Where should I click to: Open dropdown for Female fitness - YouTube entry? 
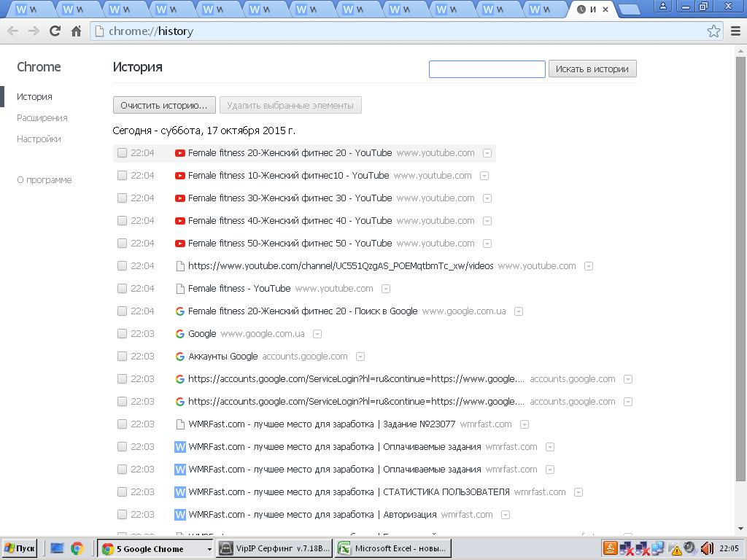386,289
